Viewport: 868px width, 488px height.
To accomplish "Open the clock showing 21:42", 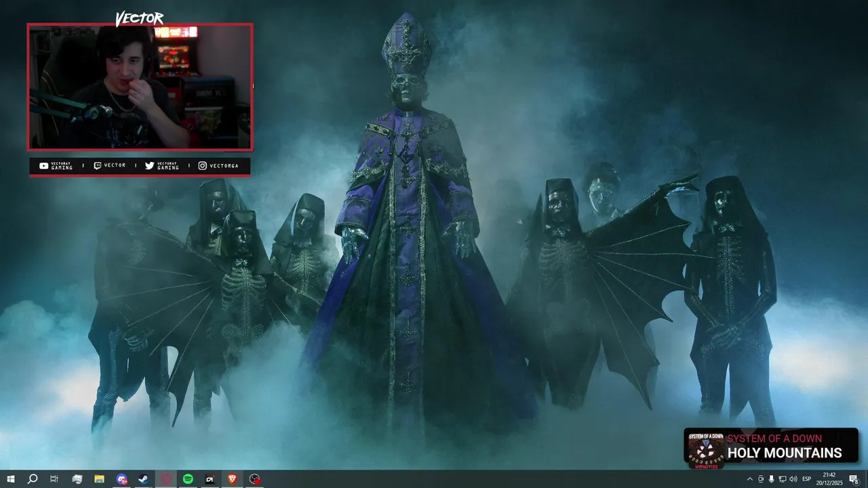I will click(829, 479).
